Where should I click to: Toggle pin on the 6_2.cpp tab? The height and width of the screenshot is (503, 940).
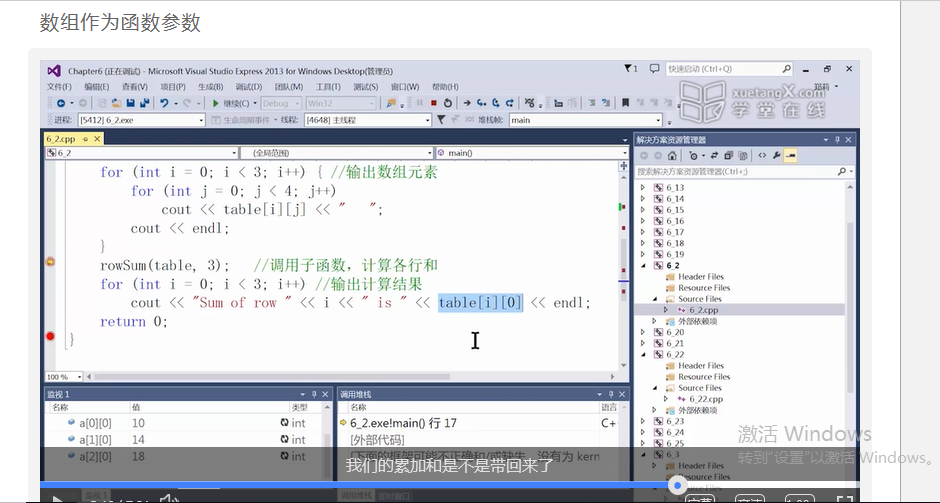tap(85, 139)
